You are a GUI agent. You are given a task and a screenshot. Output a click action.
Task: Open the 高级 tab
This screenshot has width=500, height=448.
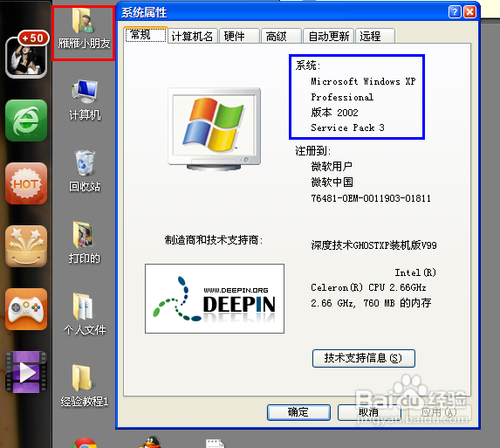point(281,36)
